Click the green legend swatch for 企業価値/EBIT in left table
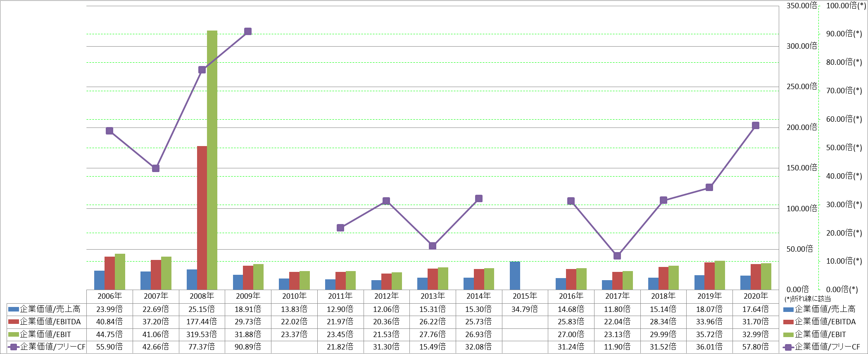 tap(14, 335)
